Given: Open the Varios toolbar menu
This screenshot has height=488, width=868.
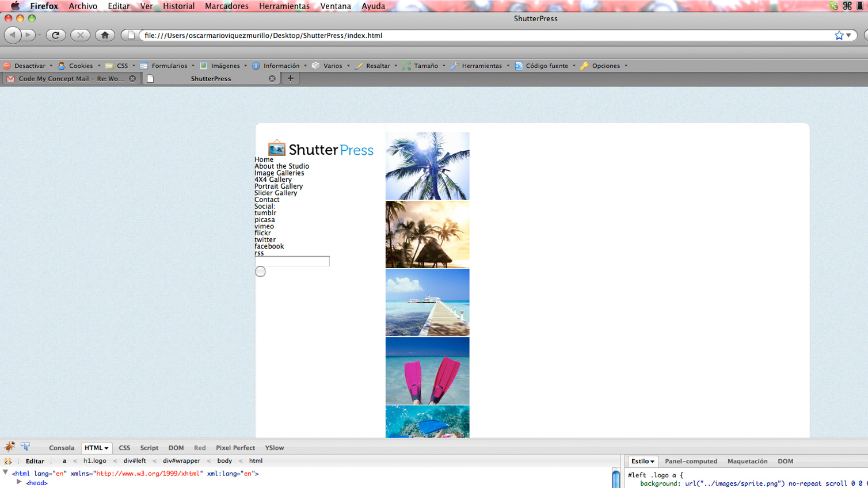Looking at the screenshot, I should [331, 66].
